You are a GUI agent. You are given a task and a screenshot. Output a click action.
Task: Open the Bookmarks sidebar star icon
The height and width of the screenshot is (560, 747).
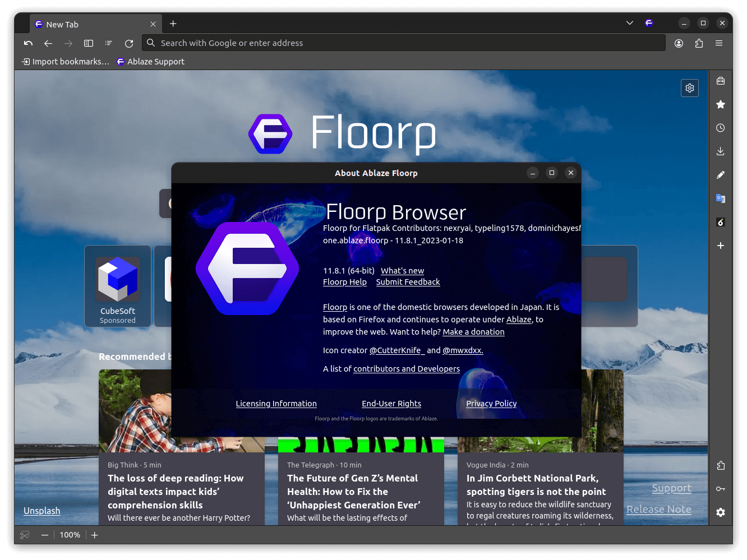(x=721, y=104)
